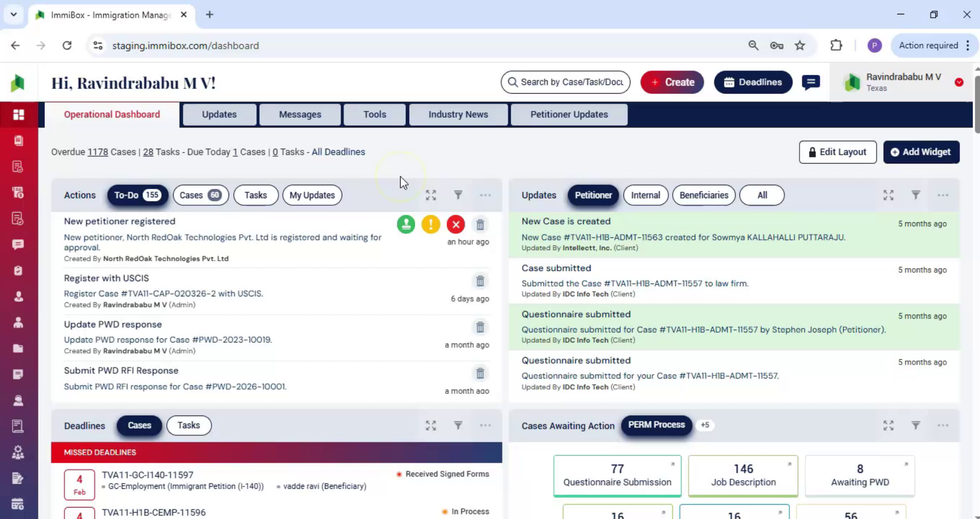This screenshot has width=980, height=519.
Task: Reject the new petitioner with red X
Action: click(x=456, y=224)
